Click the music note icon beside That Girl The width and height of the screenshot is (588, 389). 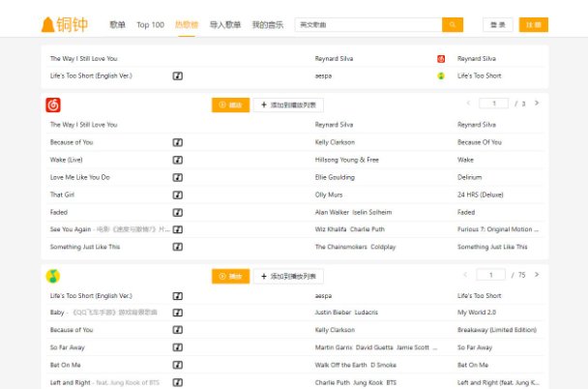tap(178, 194)
